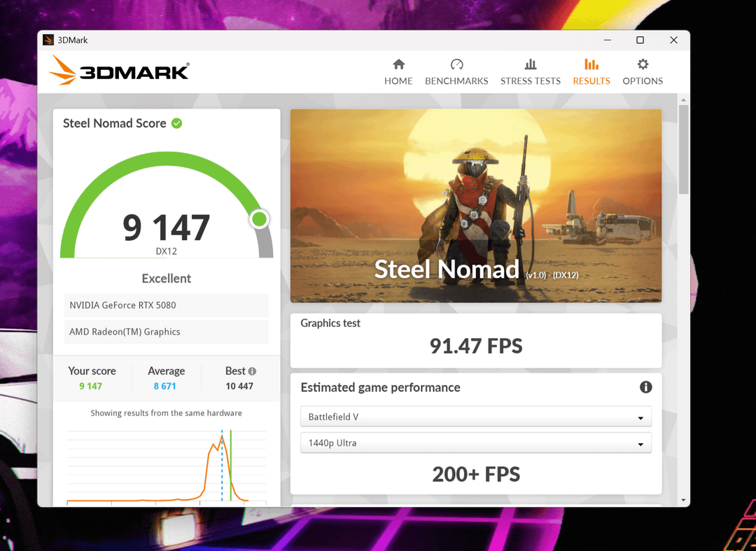The image size is (756, 551).
Task: Minimize the 3DMark window
Action: click(x=608, y=40)
